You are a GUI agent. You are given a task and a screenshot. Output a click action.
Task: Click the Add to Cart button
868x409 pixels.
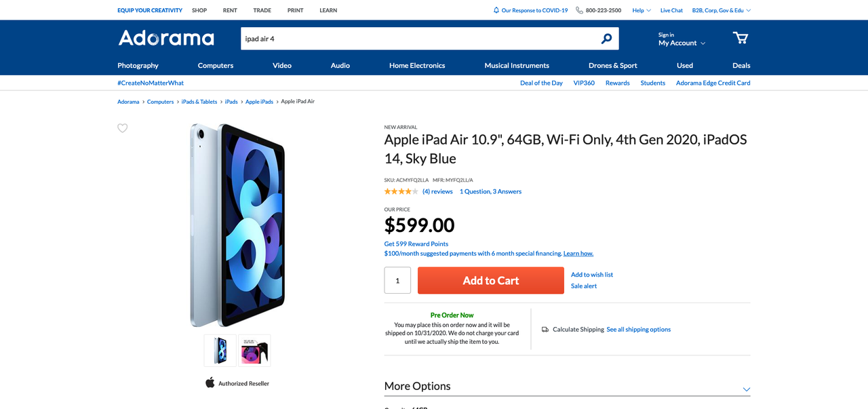491,280
